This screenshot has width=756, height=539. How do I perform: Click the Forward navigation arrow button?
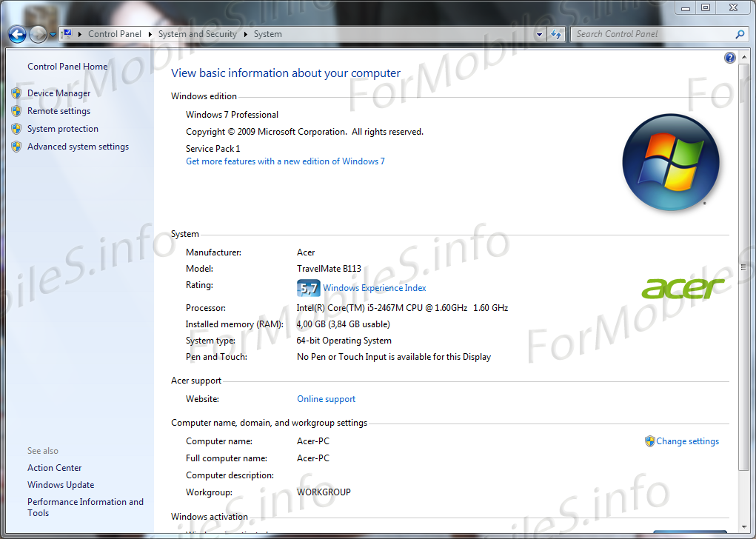38,34
